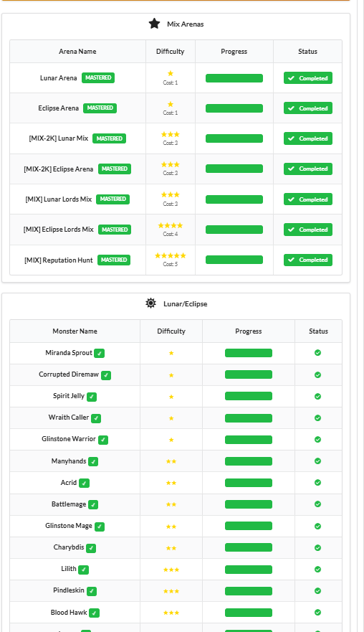Click the four-star rating of Eclipse Lords Mix

pos(171,225)
